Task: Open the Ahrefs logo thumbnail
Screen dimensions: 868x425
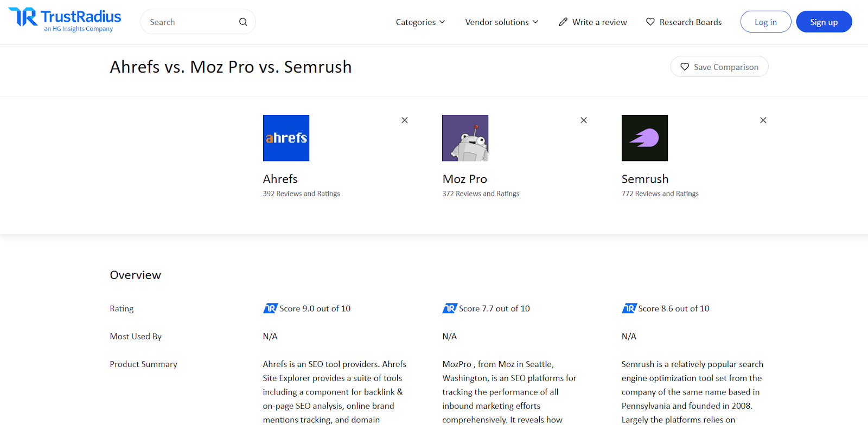Action: [x=286, y=138]
